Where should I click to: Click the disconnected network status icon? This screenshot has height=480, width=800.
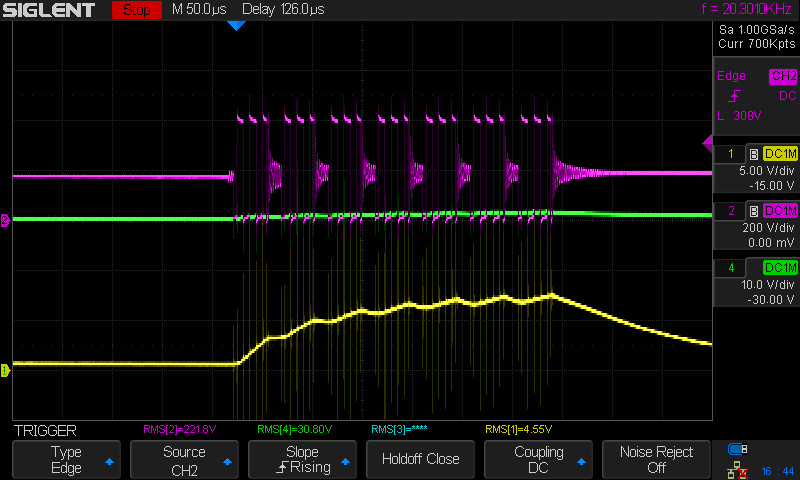(x=737, y=470)
